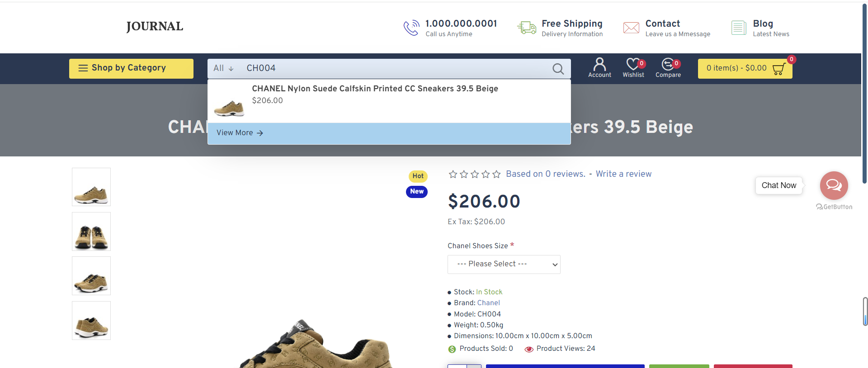Click the Chanel brand link

pos(489,303)
